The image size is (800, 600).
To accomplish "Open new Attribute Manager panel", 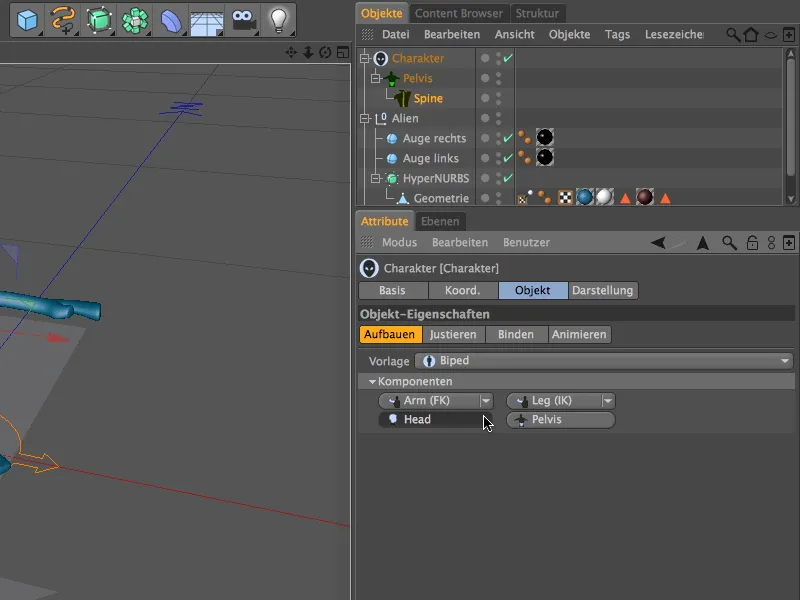I will point(789,243).
